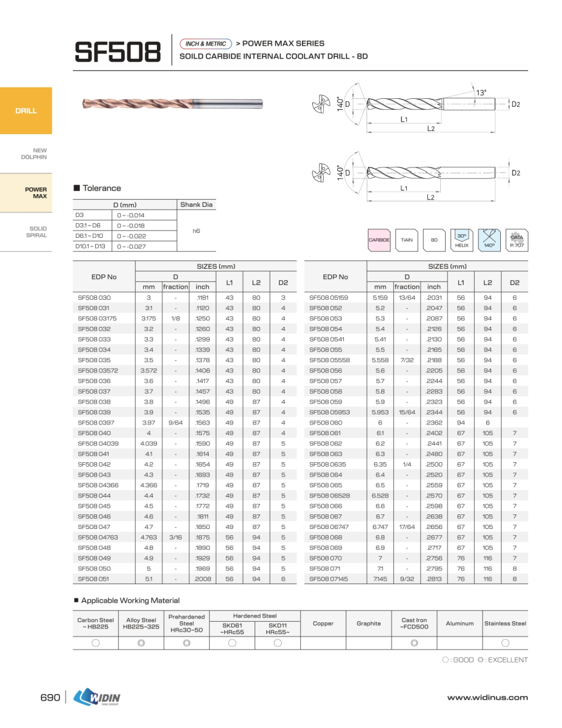Viewport: 562px width, 728px height.
Task: Click the SF508 07145 EDP number
Action: coord(329,579)
